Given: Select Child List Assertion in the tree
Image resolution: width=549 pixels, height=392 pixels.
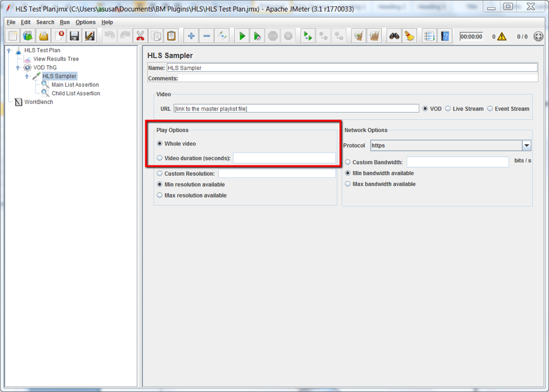Looking at the screenshot, I should point(76,93).
